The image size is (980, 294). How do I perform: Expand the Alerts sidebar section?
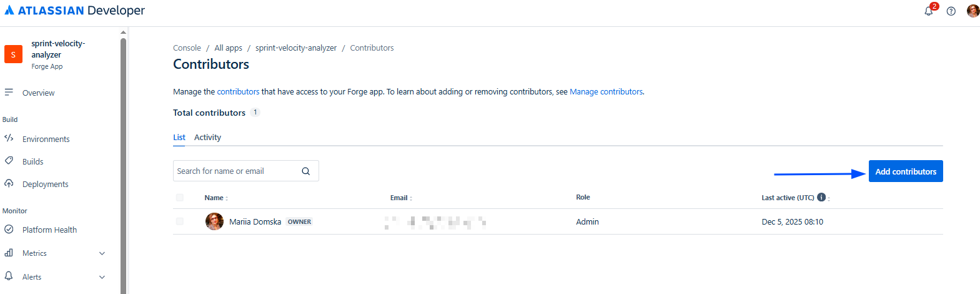102,277
